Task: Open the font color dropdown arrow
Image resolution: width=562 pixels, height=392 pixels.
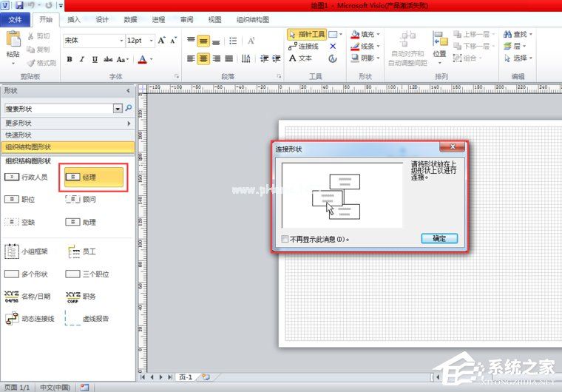Action: pos(152,59)
